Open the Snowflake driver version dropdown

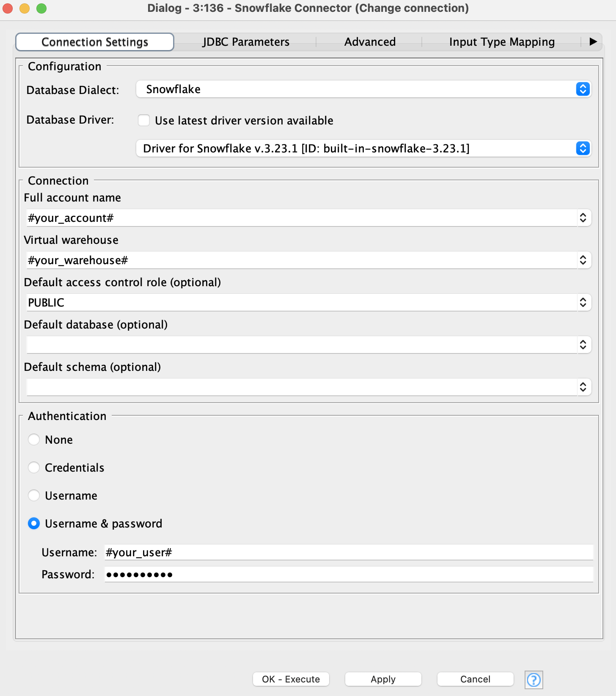pyautogui.click(x=363, y=148)
